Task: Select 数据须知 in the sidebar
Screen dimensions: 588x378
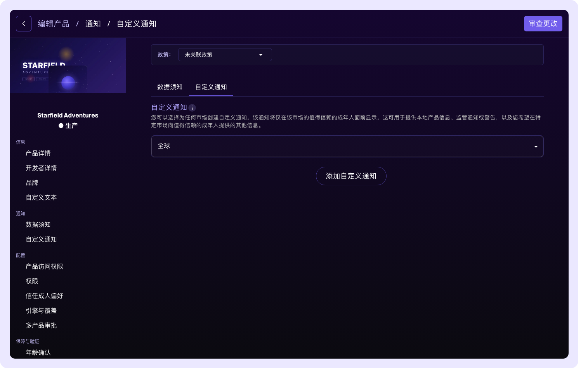Action: click(38, 224)
